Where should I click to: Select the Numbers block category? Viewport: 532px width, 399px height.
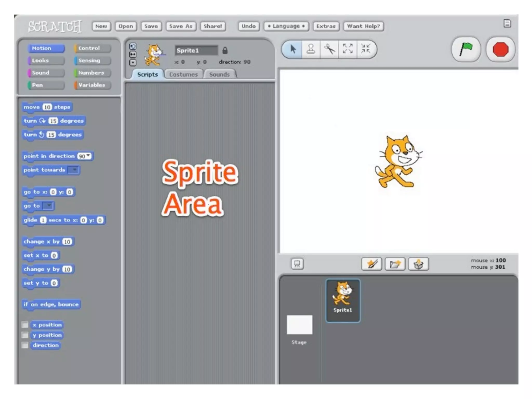[92, 73]
